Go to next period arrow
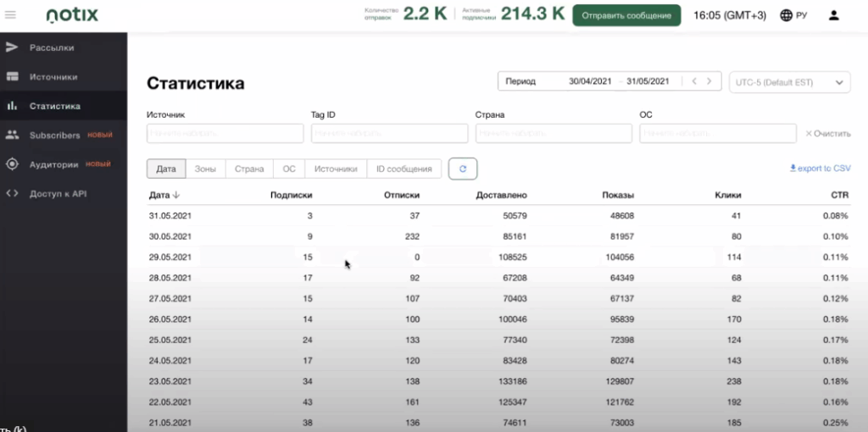 tap(709, 81)
